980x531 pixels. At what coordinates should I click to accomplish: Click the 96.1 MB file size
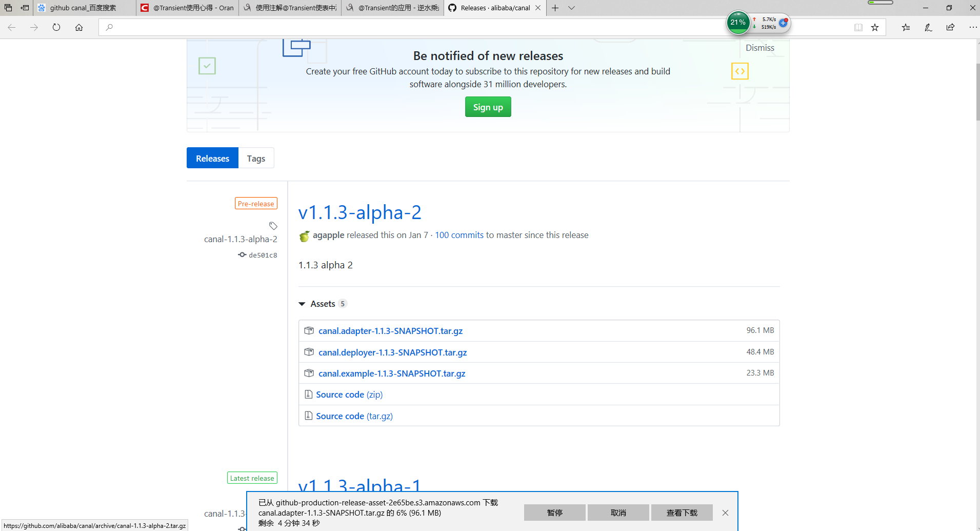[760, 330]
